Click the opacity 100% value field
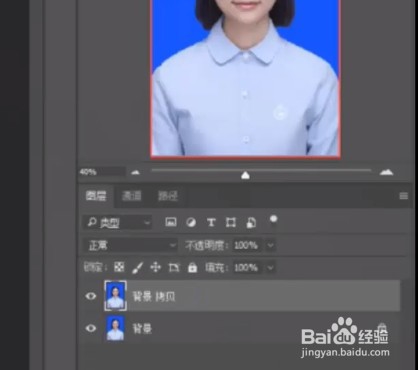418x370 pixels. coord(246,246)
